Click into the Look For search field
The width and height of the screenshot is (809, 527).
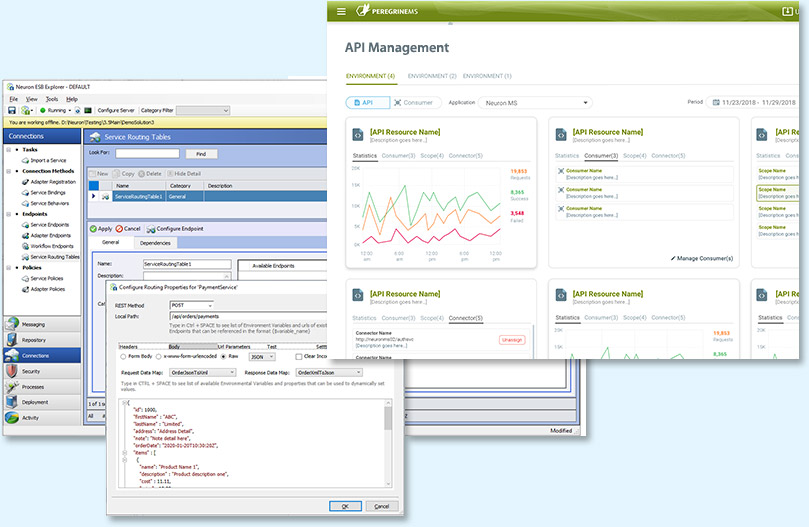(148, 153)
